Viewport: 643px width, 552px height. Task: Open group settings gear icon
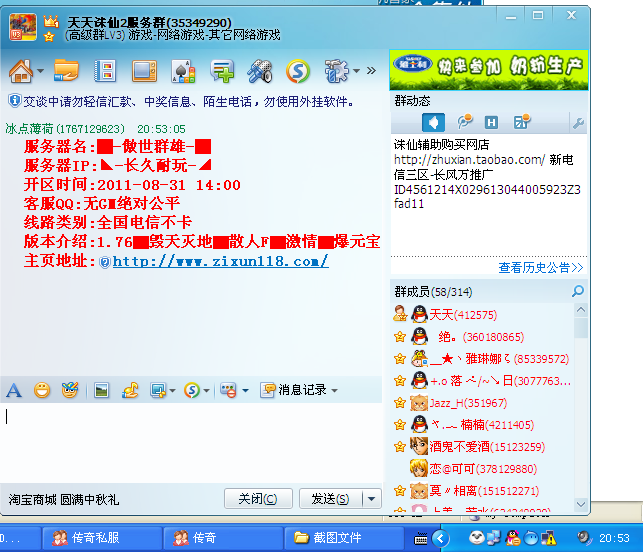pyautogui.click(x=337, y=71)
